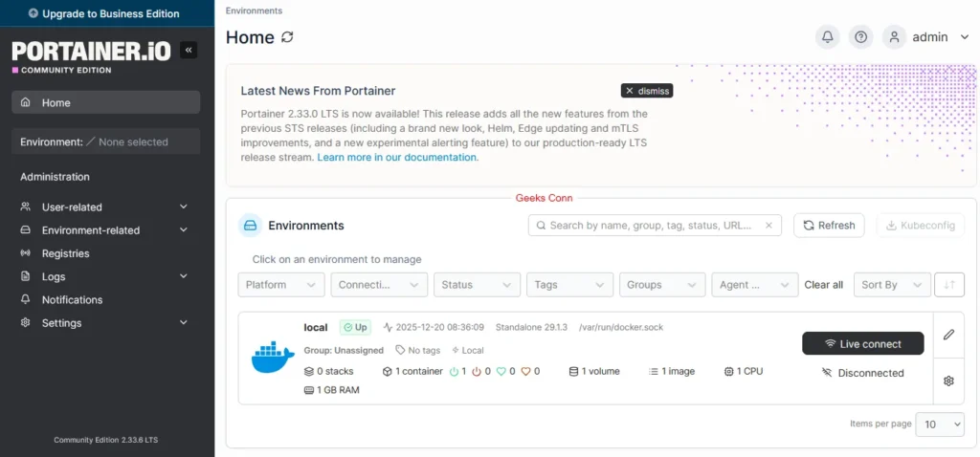980x457 pixels.
Task: Click the Home house icon in sidebar
Action: 26,102
